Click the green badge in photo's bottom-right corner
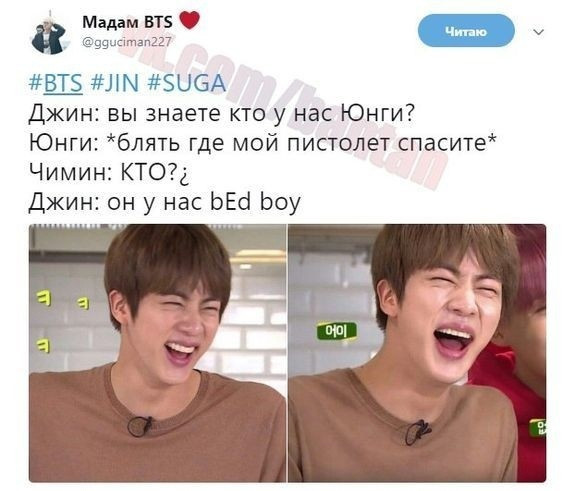The image size is (563, 491). pyautogui.click(x=538, y=427)
